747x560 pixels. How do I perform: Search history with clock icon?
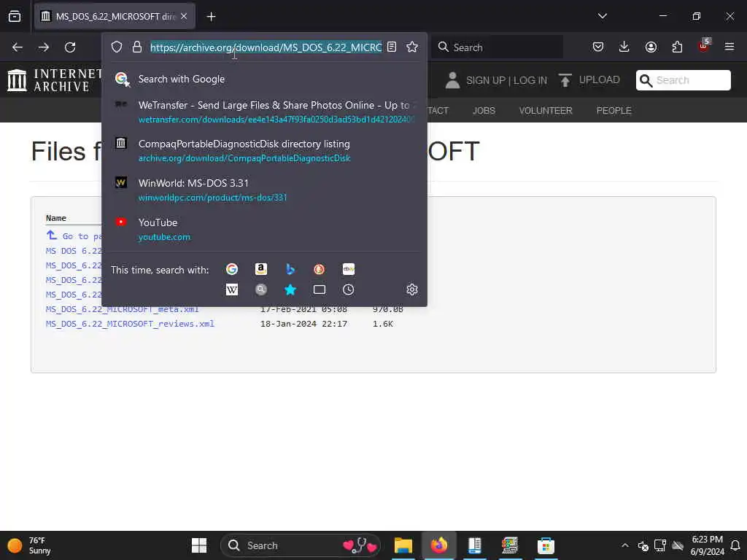click(349, 289)
